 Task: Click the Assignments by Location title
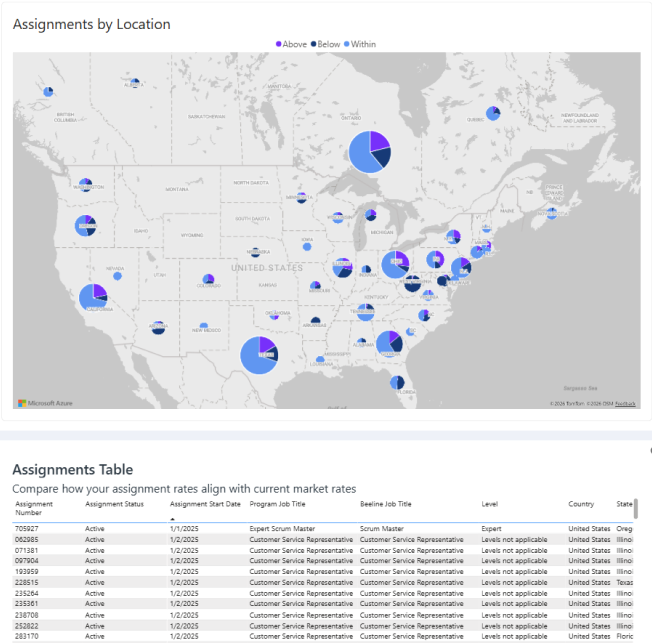pyautogui.click(x=91, y=24)
